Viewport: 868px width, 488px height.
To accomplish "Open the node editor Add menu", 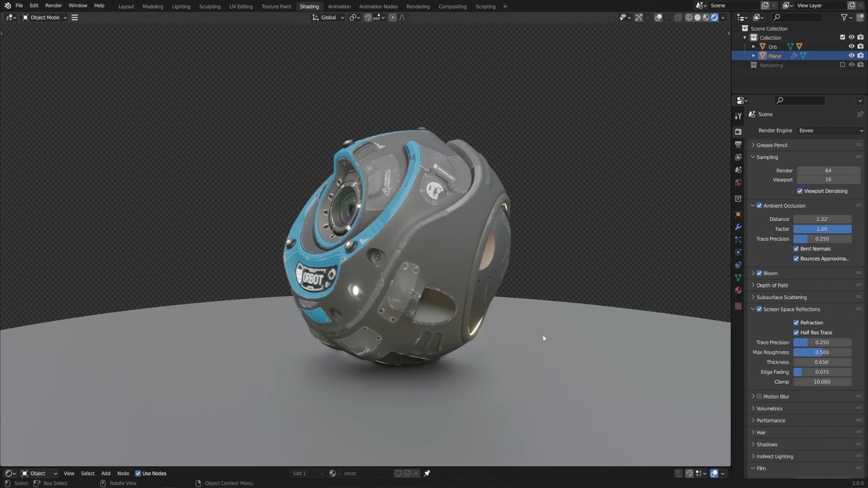I will coord(106,473).
